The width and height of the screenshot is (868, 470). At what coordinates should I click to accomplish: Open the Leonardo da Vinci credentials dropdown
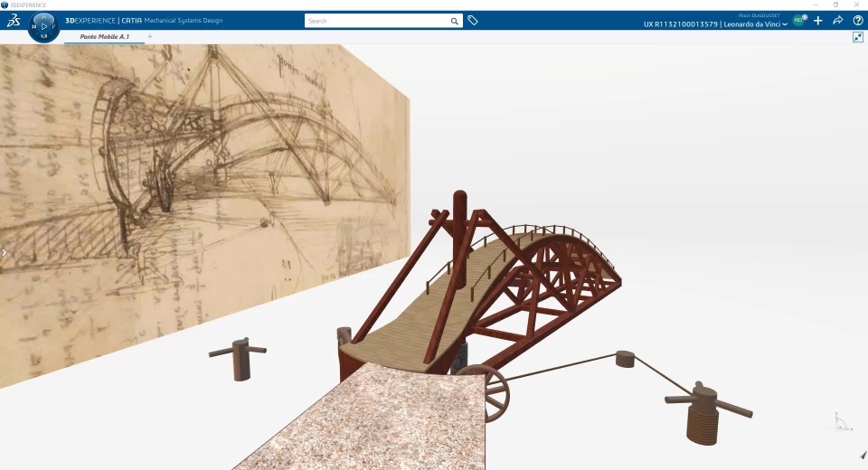755,24
